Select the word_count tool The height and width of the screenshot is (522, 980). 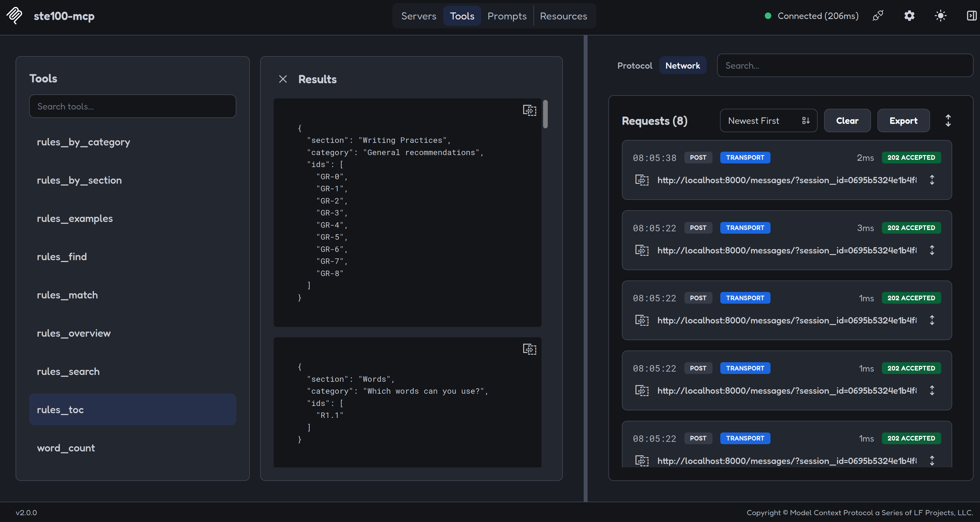[132, 448]
